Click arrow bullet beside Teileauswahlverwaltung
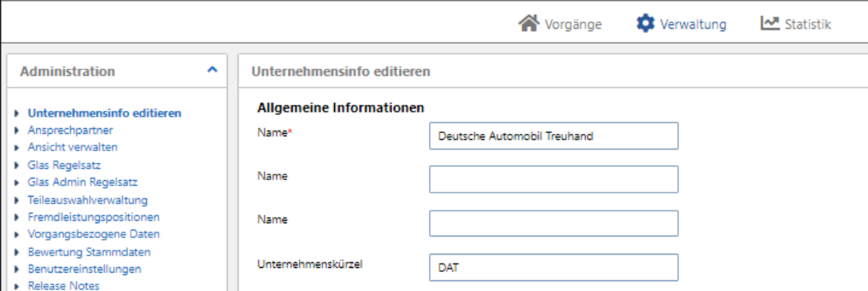The width and height of the screenshot is (868, 291). point(16,201)
